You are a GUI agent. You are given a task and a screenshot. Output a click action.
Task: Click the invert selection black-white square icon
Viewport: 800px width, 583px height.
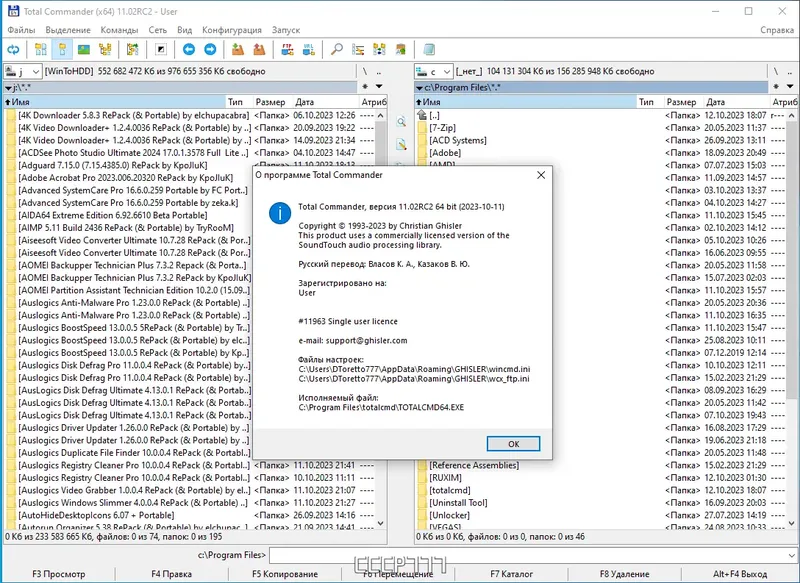click(x=161, y=49)
